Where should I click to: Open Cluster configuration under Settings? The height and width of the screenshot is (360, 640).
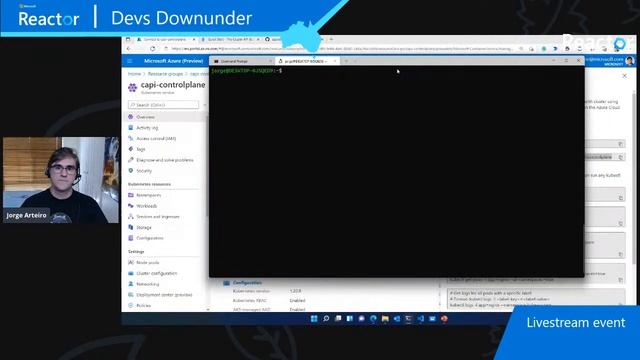157,273
